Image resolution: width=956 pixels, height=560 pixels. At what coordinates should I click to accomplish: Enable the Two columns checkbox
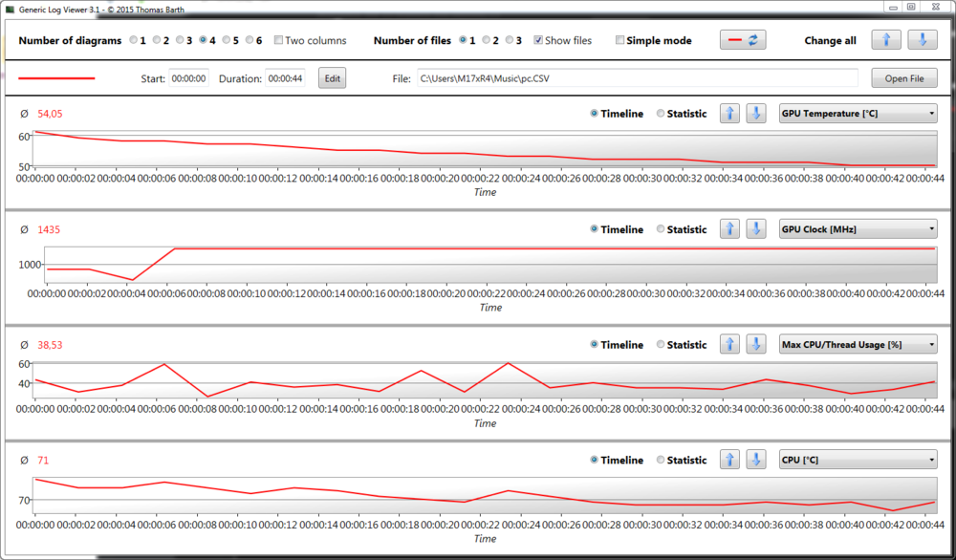(278, 41)
